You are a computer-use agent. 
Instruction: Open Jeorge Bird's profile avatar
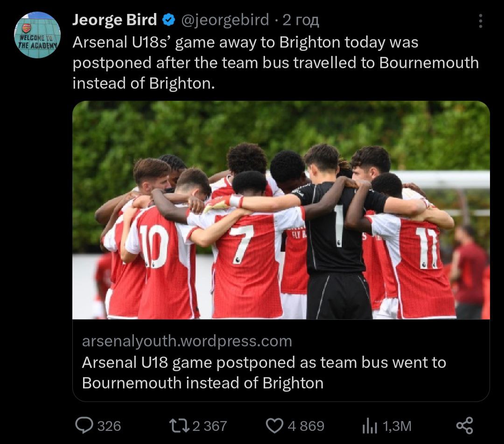click(37, 35)
